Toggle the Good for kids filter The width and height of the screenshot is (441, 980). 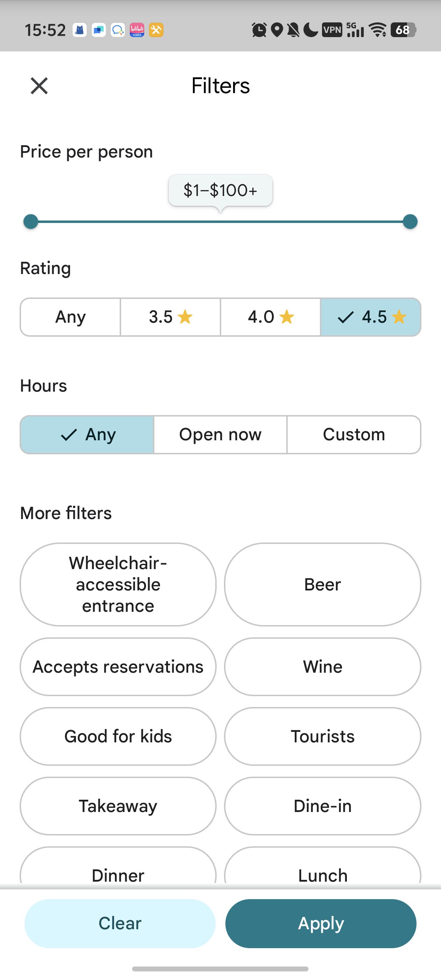[118, 736]
